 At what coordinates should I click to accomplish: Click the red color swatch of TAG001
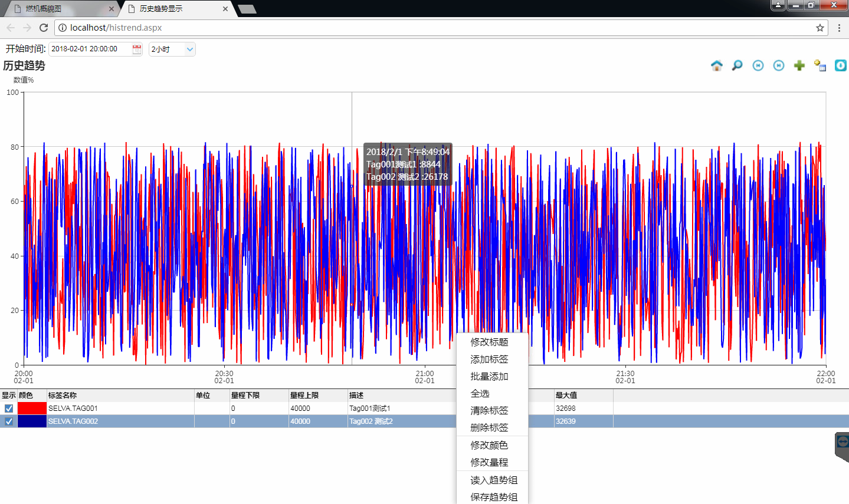[32, 408]
